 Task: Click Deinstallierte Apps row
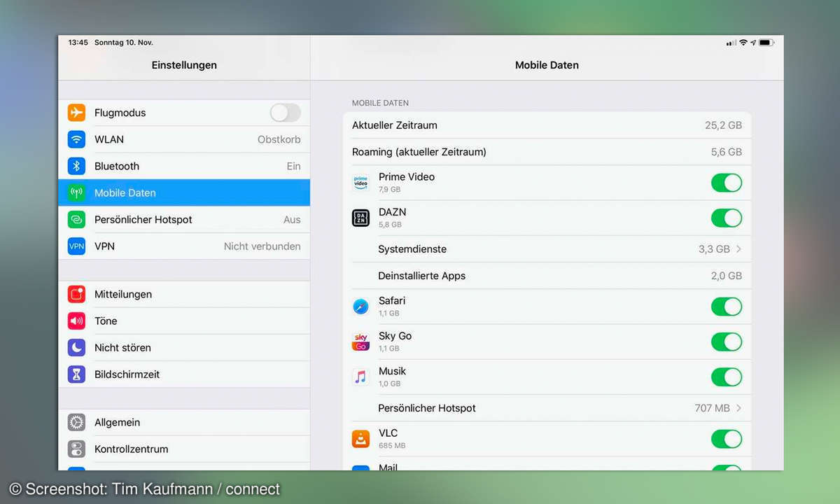pyautogui.click(x=547, y=276)
